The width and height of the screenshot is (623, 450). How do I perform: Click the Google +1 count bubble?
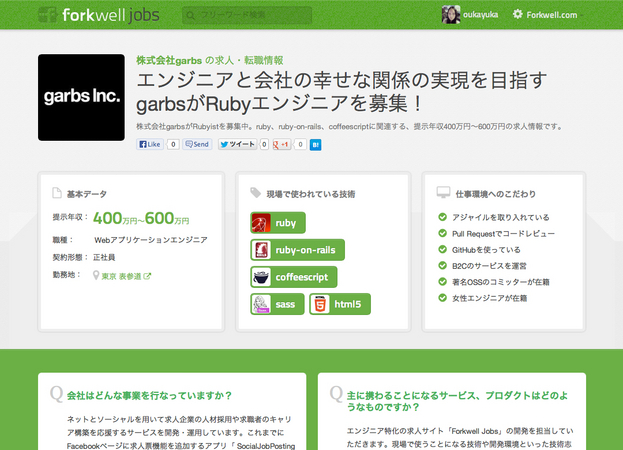point(300,145)
